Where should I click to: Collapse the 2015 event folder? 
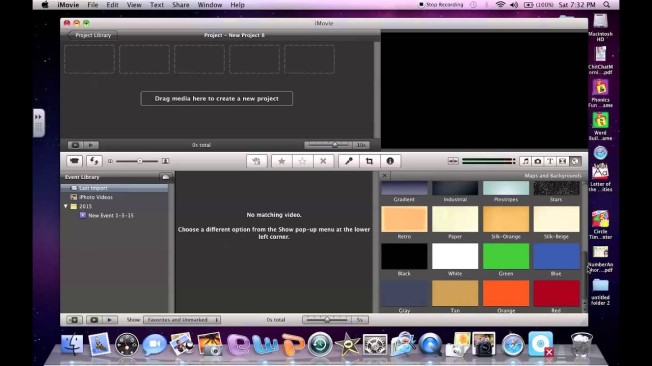(66, 206)
